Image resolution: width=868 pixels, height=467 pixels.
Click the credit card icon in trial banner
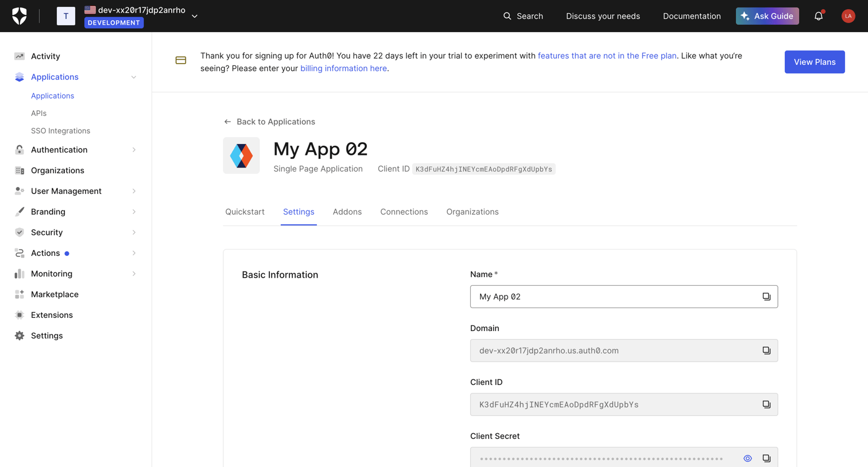click(x=181, y=60)
